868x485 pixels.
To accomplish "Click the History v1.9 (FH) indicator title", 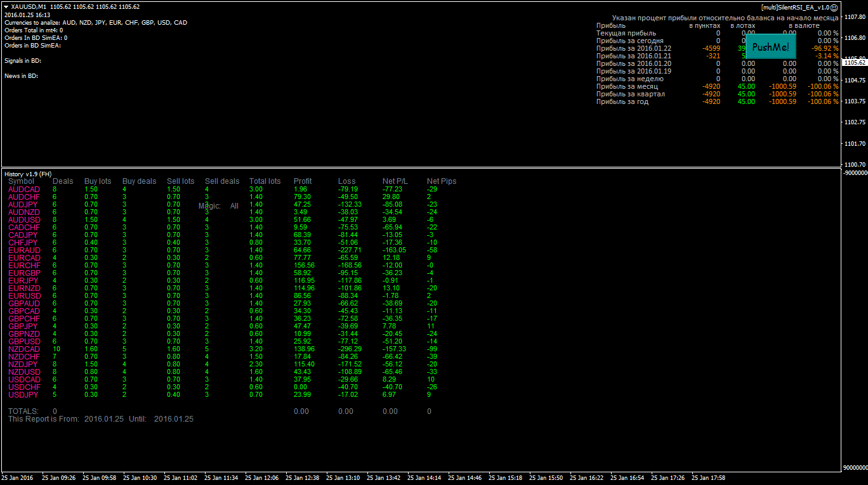I will click(28, 174).
